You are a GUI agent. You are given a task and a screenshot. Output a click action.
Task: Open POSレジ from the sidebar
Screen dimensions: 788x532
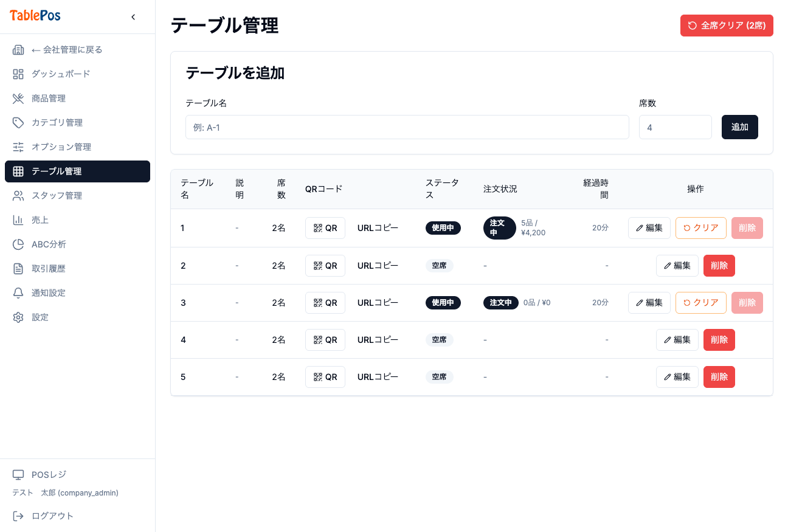pyautogui.click(x=77, y=475)
